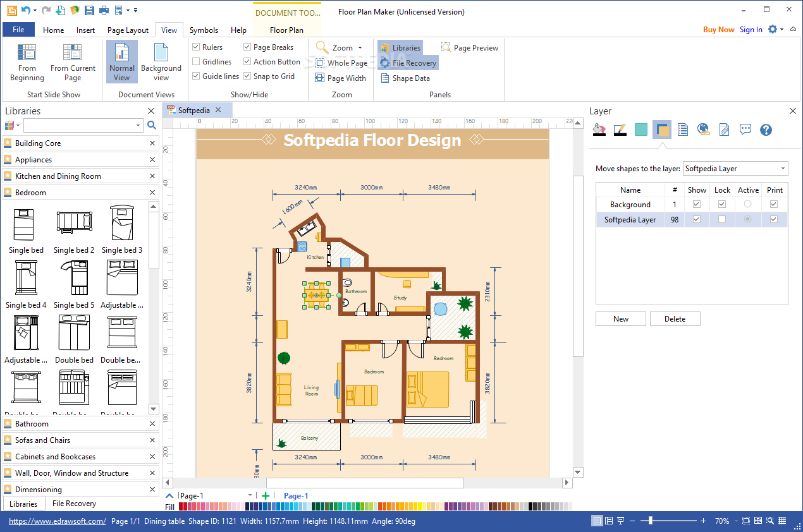This screenshot has height=532, width=803.
Task: Switch to File Recovery tab at bottom
Action: (x=74, y=504)
